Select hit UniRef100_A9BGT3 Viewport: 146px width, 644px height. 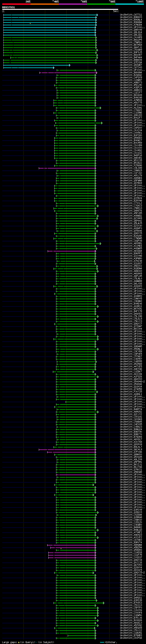pyautogui.click(x=131, y=82)
